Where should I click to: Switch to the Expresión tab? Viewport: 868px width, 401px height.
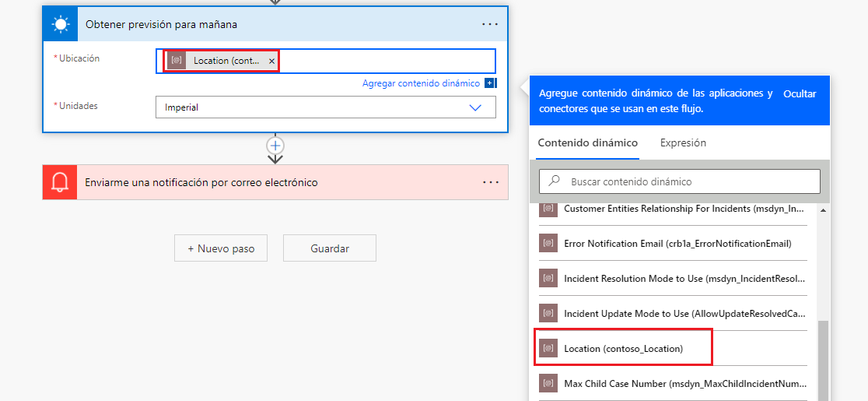tap(683, 143)
